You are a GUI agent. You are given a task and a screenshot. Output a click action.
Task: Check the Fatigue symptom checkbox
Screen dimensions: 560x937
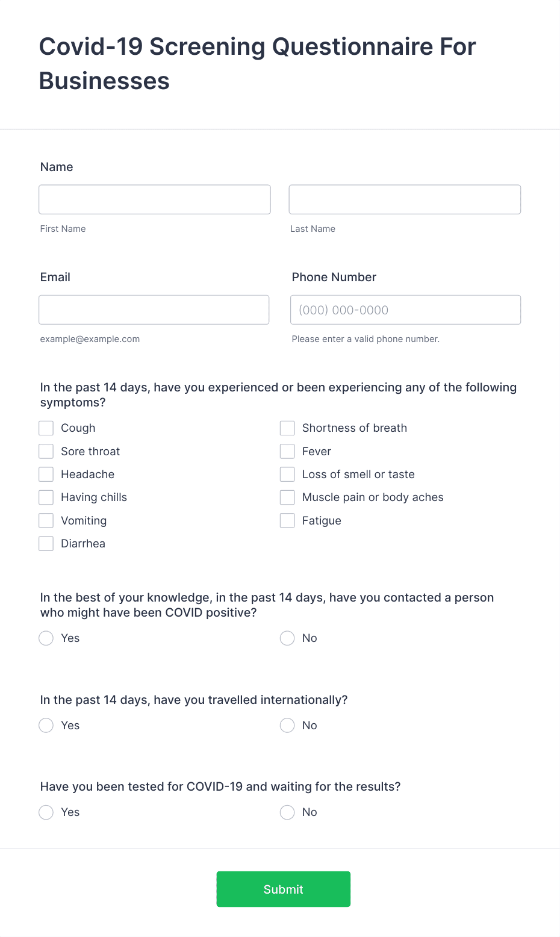pyautogui.click(x=287, y=520)
